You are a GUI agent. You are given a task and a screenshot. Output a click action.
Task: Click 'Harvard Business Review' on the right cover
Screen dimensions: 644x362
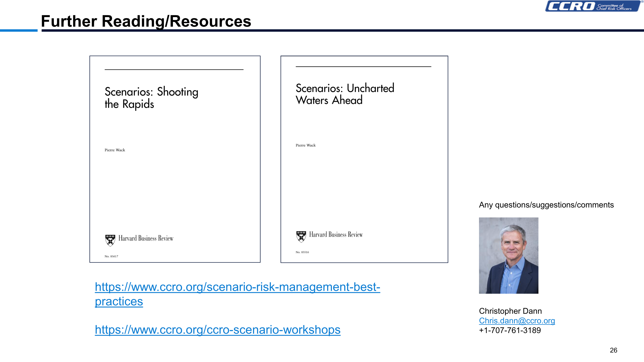[x=336, y=234]
